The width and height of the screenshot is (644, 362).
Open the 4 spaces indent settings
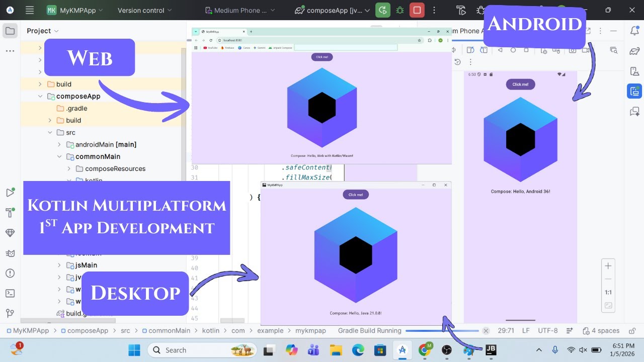(x=601, y=331)
